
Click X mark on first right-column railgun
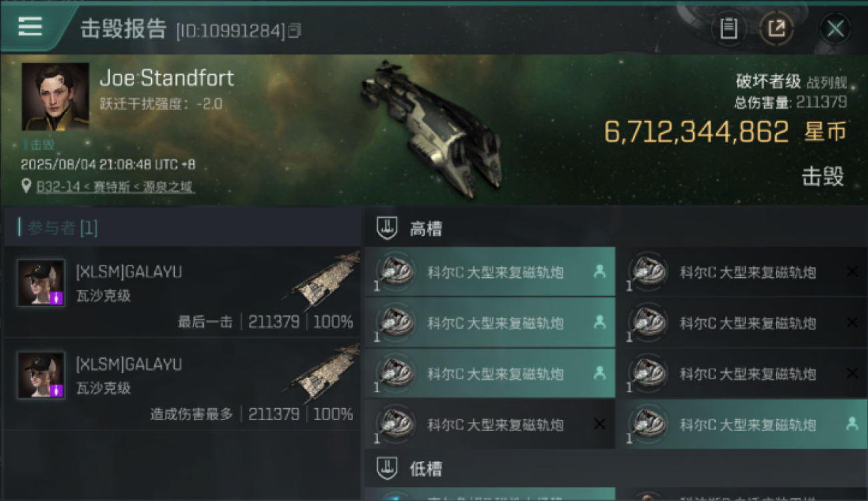[852, 271]
